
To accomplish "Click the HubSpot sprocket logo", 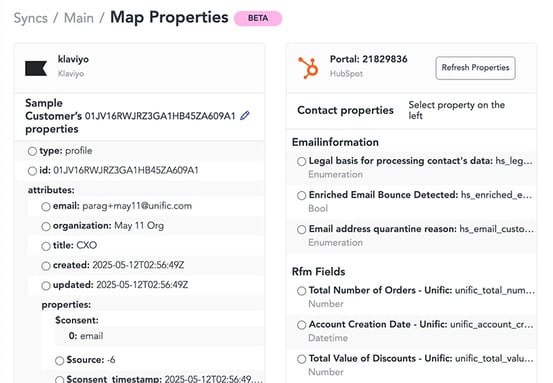I will (x=308, y=68).
